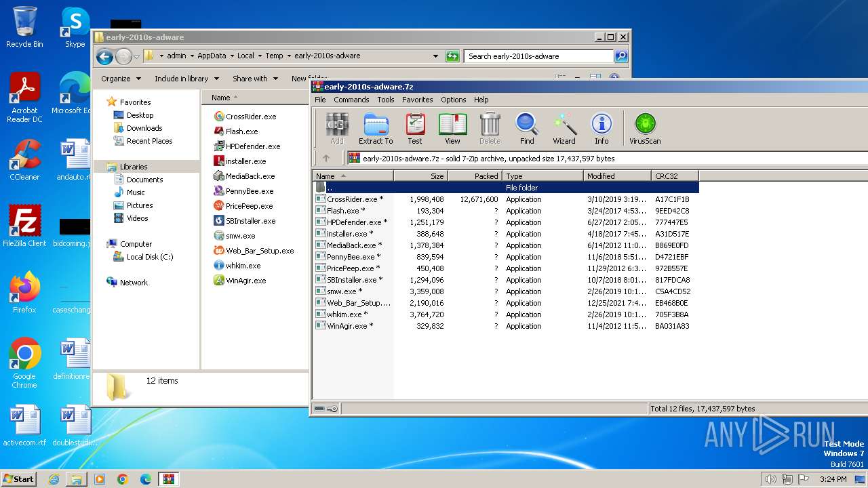Run VirusScan on the archive
The width and height of the screenshot is (868, 488).
645,128
